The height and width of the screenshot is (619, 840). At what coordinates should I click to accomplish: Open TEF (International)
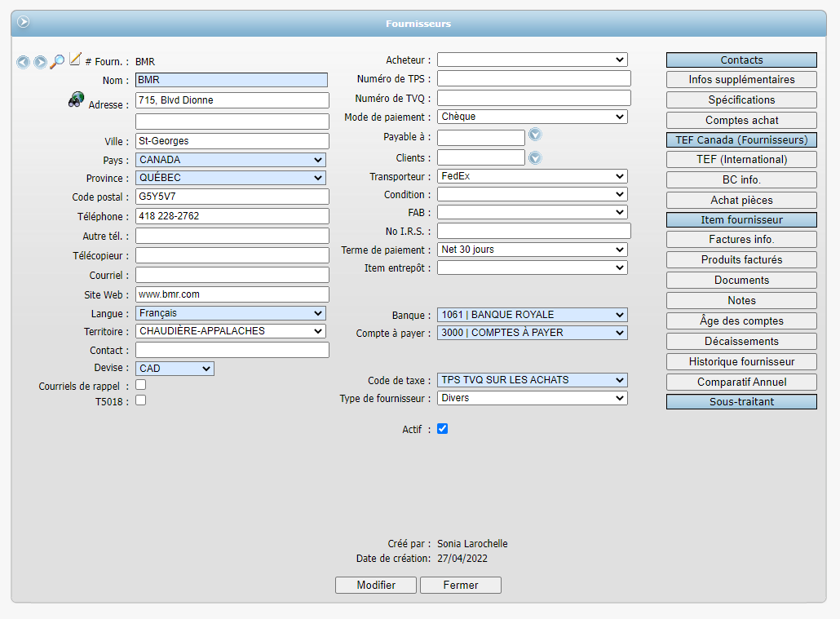741,160
